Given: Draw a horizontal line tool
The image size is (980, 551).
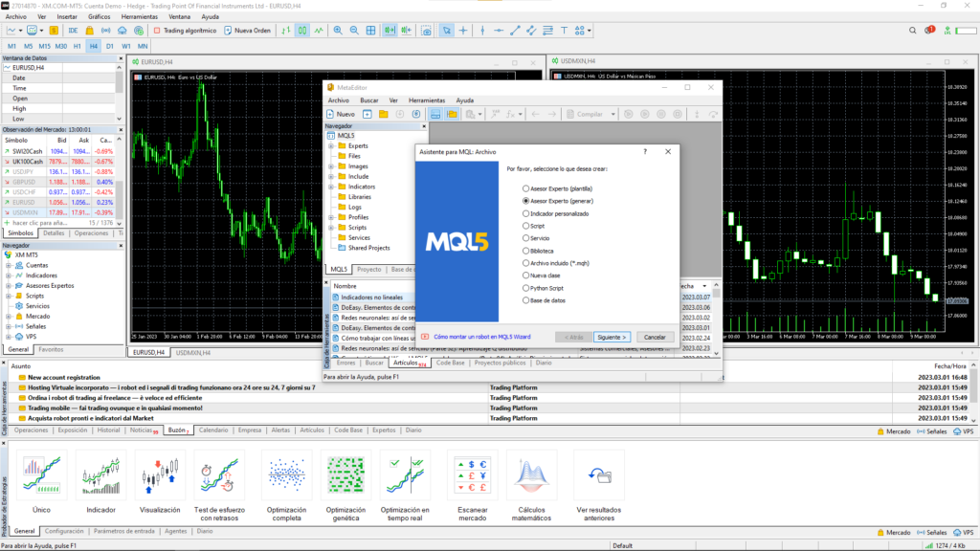Looking at the screenshot, I should 499,30.
